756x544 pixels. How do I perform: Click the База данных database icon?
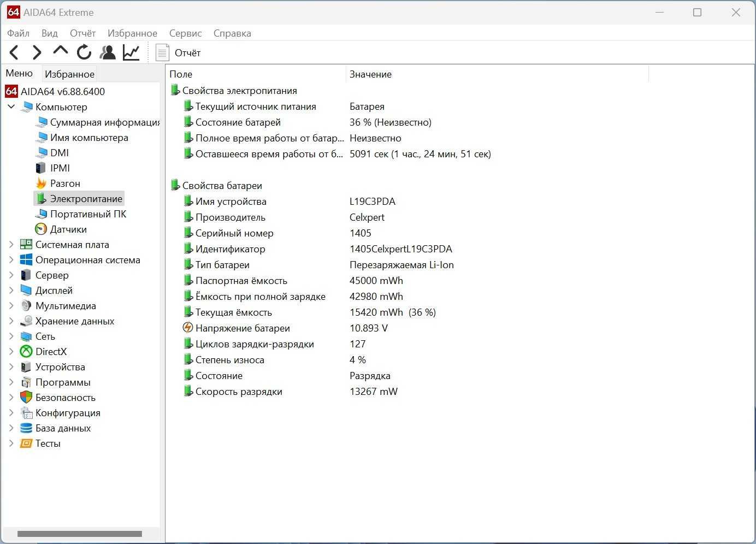(x=26, y=428)
